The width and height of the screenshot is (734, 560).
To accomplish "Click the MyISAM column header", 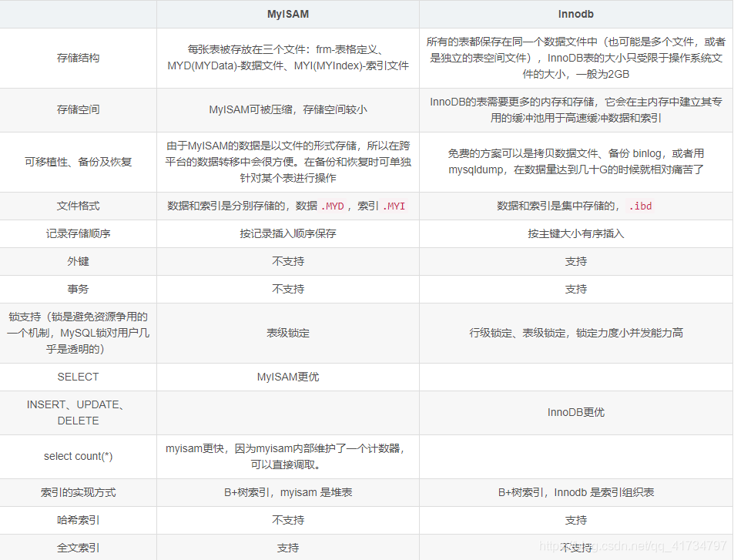I will (x=288, y=14).
